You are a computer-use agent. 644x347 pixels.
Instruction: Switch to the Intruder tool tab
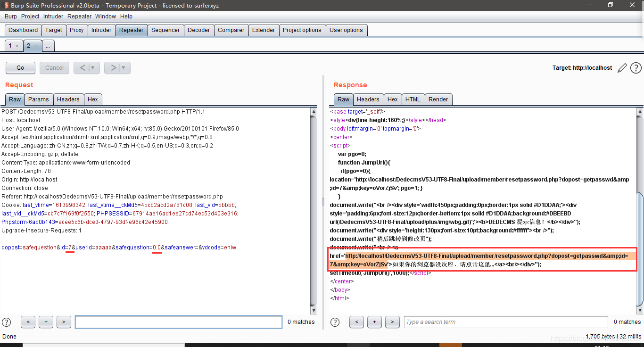click(x=101, y=30)
